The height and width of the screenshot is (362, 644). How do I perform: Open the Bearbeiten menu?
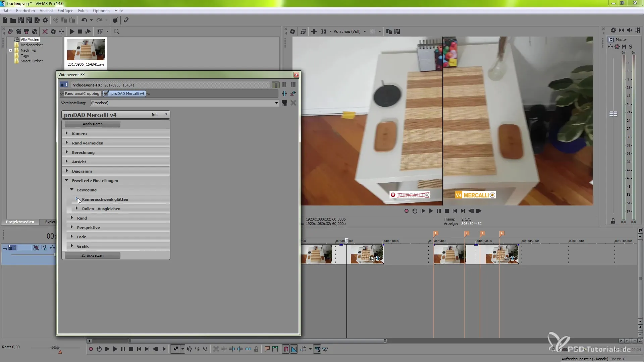25,11
